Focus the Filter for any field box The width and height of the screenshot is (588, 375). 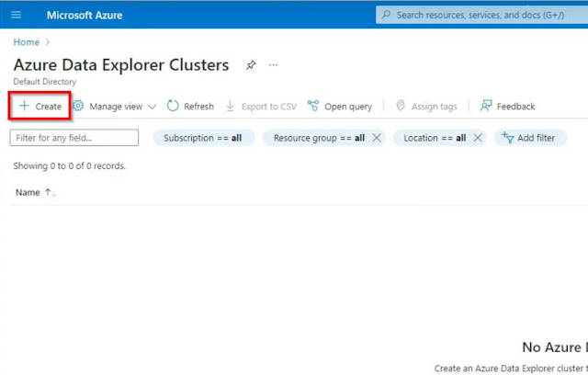point(74,138)
